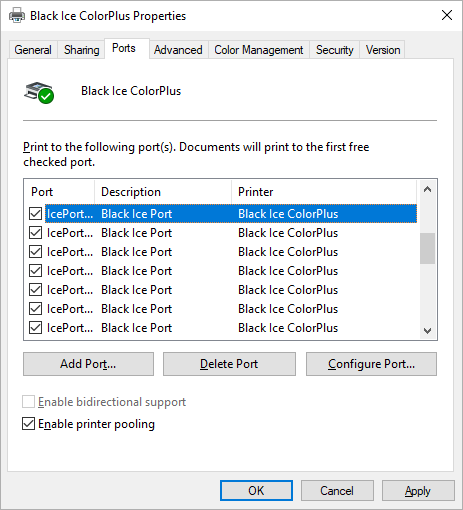Close the Black Ice ColorPlus Properties dialog
Screen dimensions: 463x510
447,15
